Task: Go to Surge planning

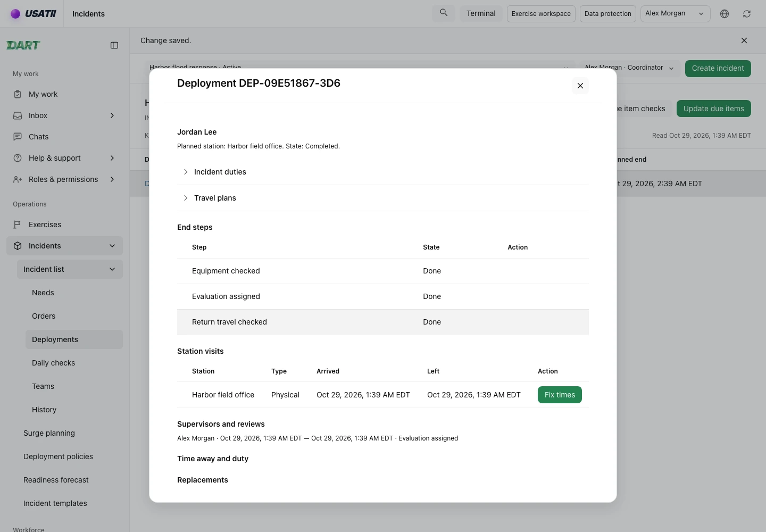Action: coord(70,433)
